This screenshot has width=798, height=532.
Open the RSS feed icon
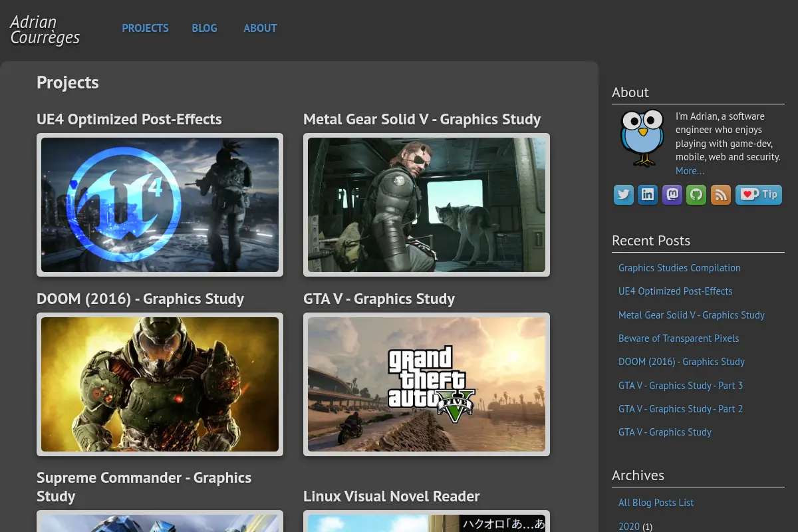(721, 195)
